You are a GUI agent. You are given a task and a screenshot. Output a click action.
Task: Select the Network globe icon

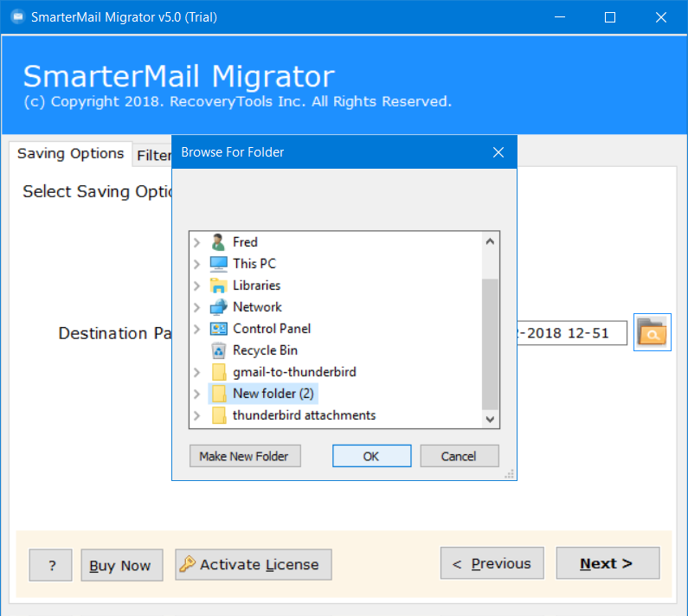[218, 307]
